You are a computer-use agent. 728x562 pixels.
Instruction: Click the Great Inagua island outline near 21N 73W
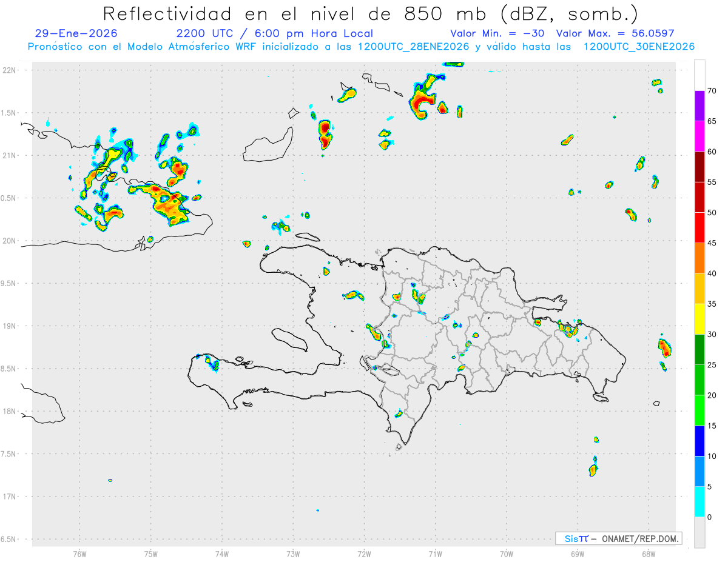coord(268,144)
